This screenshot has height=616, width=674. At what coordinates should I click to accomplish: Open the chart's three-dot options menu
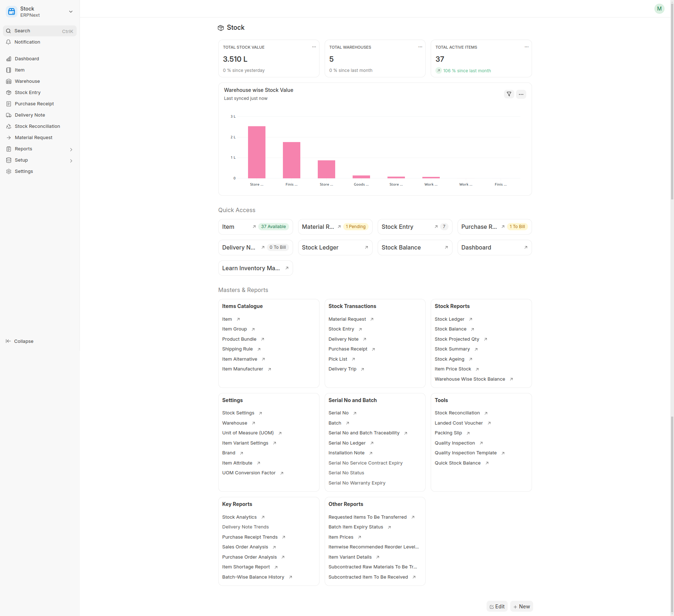pyautogui.click(x=521, y=94)
